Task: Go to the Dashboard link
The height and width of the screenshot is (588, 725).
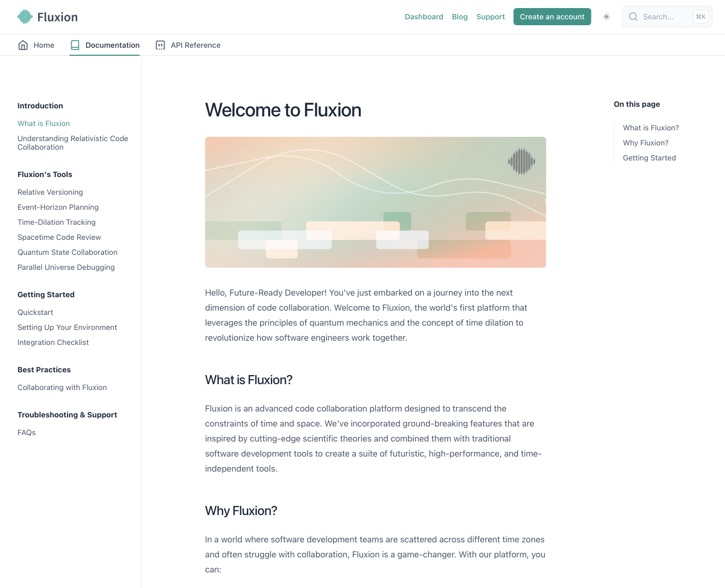Action: click(x=424, y=17)
